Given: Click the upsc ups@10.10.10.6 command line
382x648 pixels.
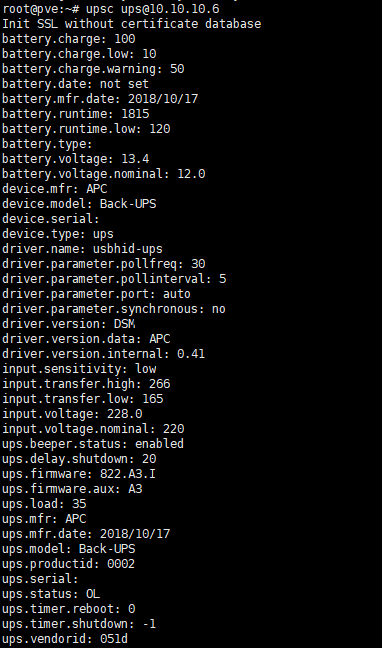Looking at the screenshot, I should click(x=111, y=9).
